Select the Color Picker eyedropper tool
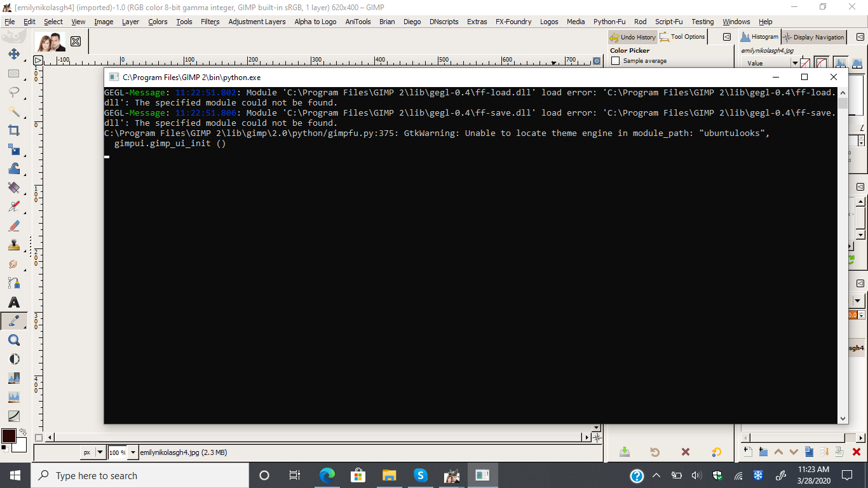 [13, 321]
